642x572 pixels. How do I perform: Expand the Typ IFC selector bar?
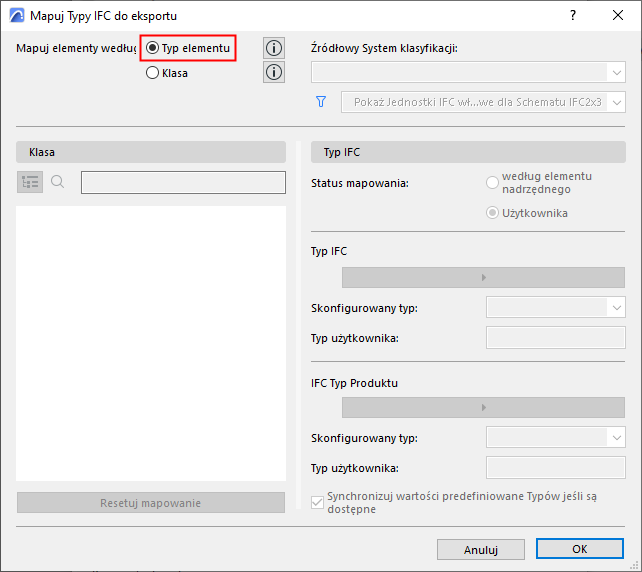[484, 277]
